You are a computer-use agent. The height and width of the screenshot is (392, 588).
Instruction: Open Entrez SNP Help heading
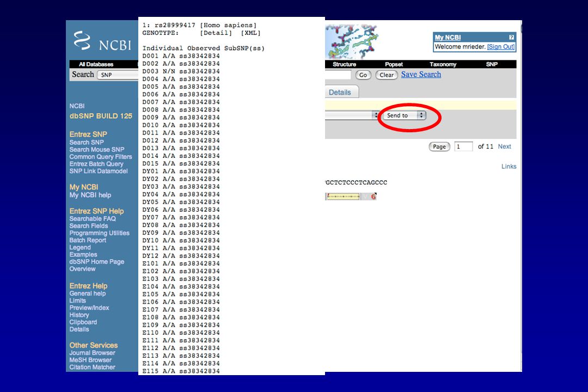tap(96, 211)
